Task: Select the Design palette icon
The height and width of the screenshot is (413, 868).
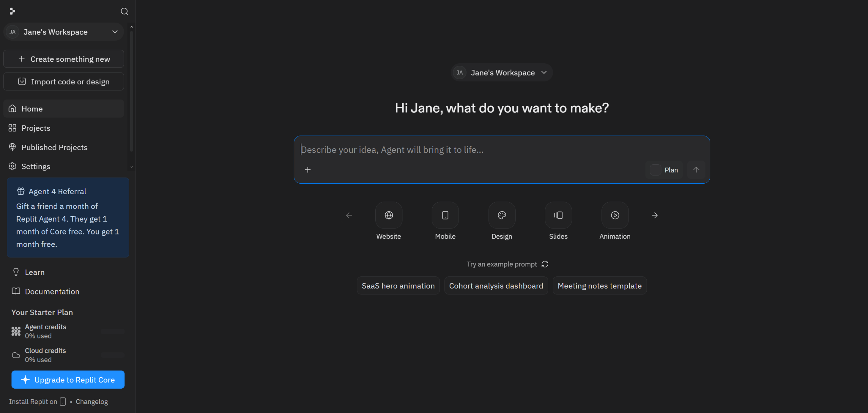Action: tap(501, 215)
